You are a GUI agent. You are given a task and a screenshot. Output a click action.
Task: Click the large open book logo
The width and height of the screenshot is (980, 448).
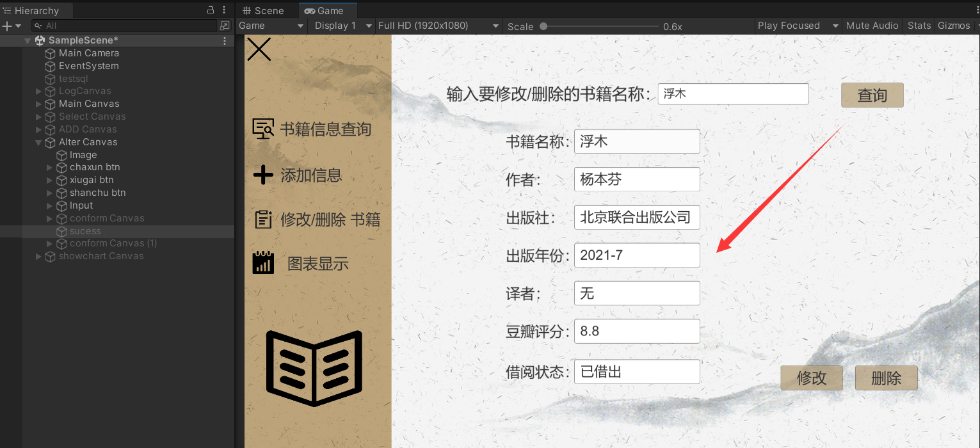[314, 368]
